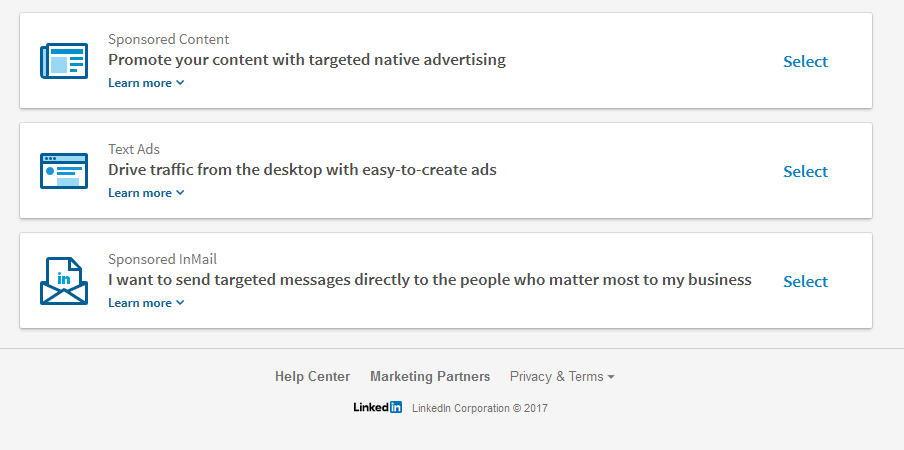Select the Sponsored InMail option
This screenshot has width=904, height=450.
click(x=805, y=281)
